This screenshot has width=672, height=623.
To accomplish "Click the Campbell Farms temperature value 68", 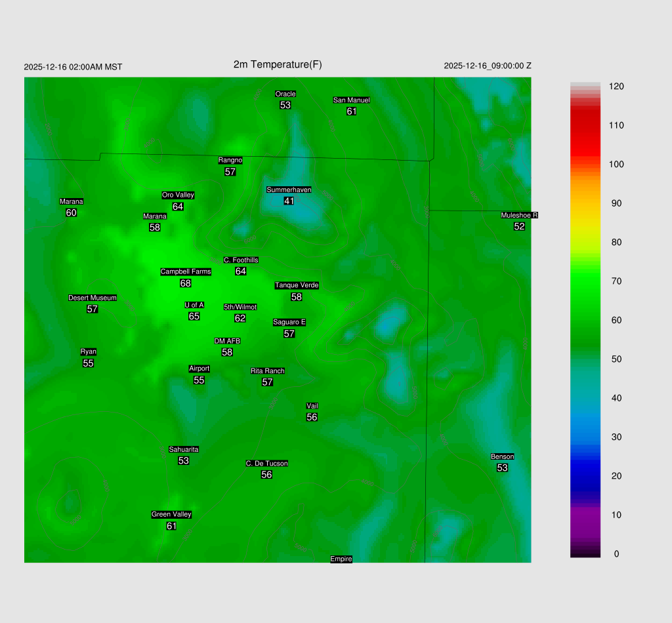I will 186,283.
